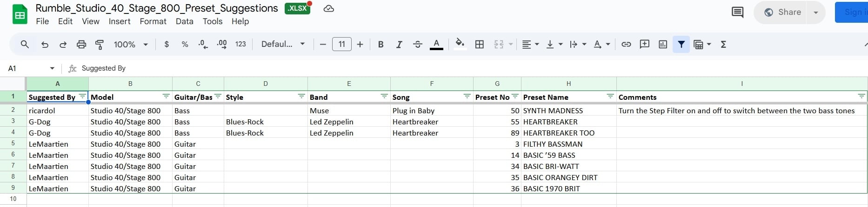Open the fill color picker
Viewport: 868px width, 207px height.
pyautogui.click(x=460, y=44)
